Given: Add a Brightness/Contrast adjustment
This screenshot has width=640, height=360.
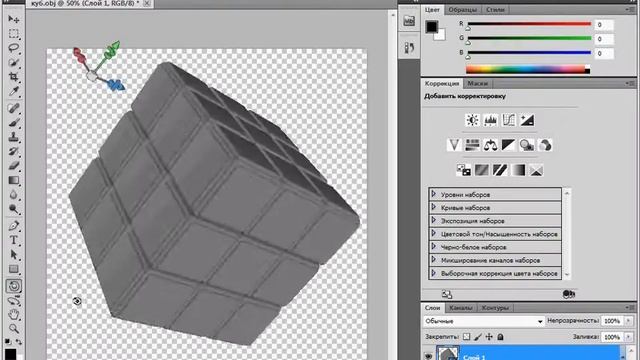Looking at the screenshot, I should [472, 120].
